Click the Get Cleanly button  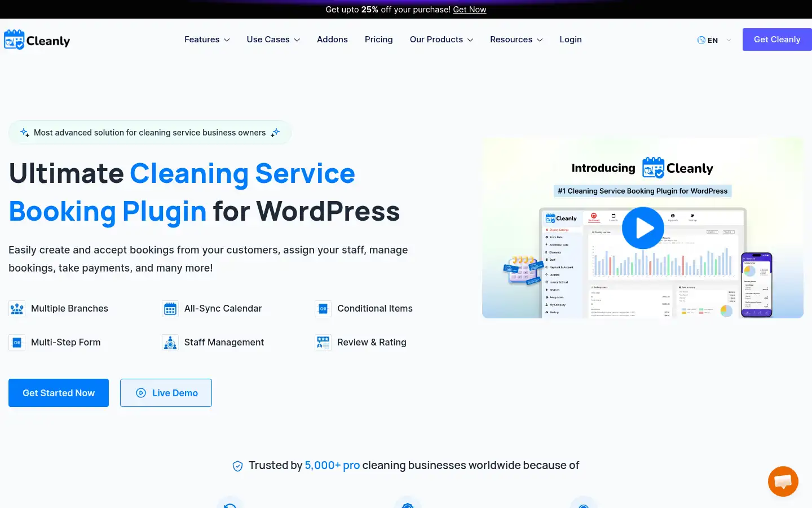click(777, 40)
